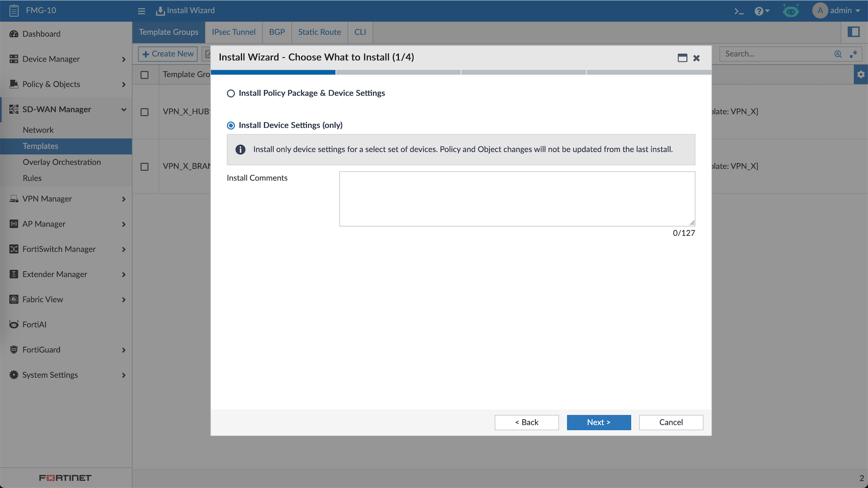Select Install Device Settings (only) option
Viewport: 868px width, 488px height.
click(231, 125)
